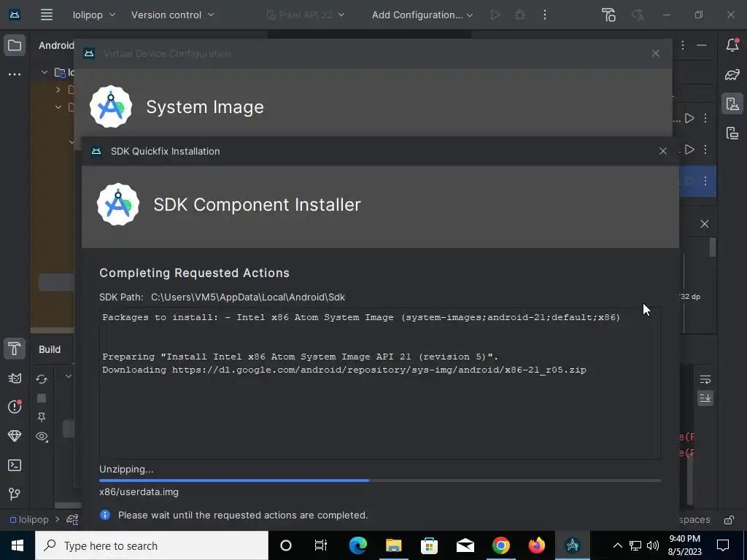The image size is (747, 560).
Task: Sync the build with refresh icon
Action: click(42, 379)
